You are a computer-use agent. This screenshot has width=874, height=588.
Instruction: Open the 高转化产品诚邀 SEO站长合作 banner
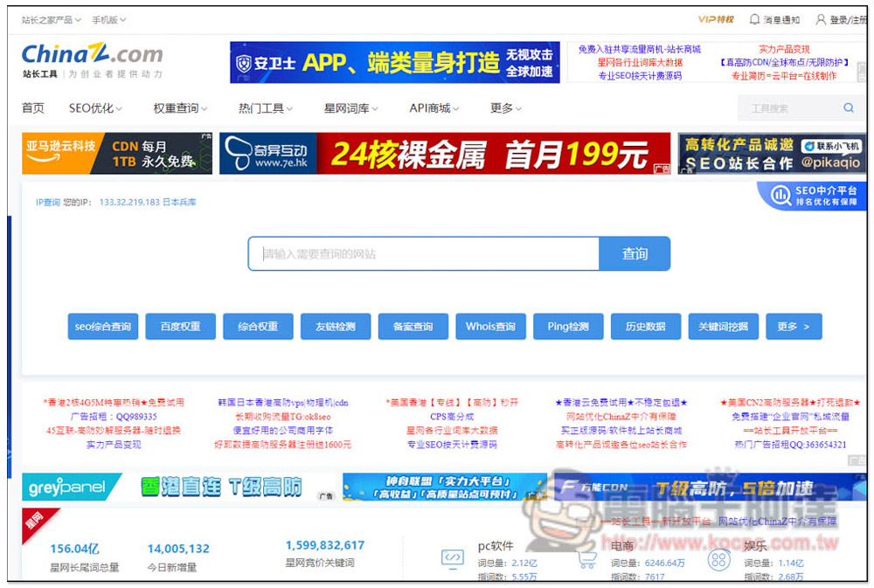(772, 153)
